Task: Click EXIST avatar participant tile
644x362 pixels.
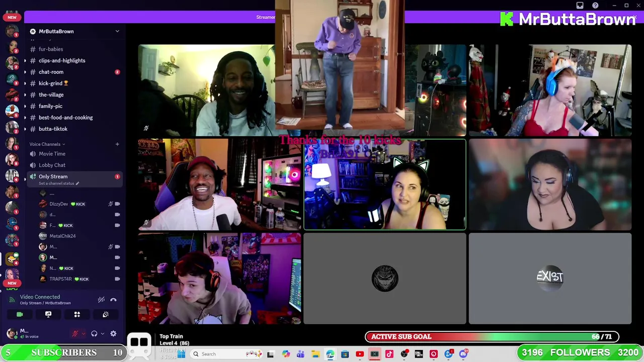Action: click(550, 279)
